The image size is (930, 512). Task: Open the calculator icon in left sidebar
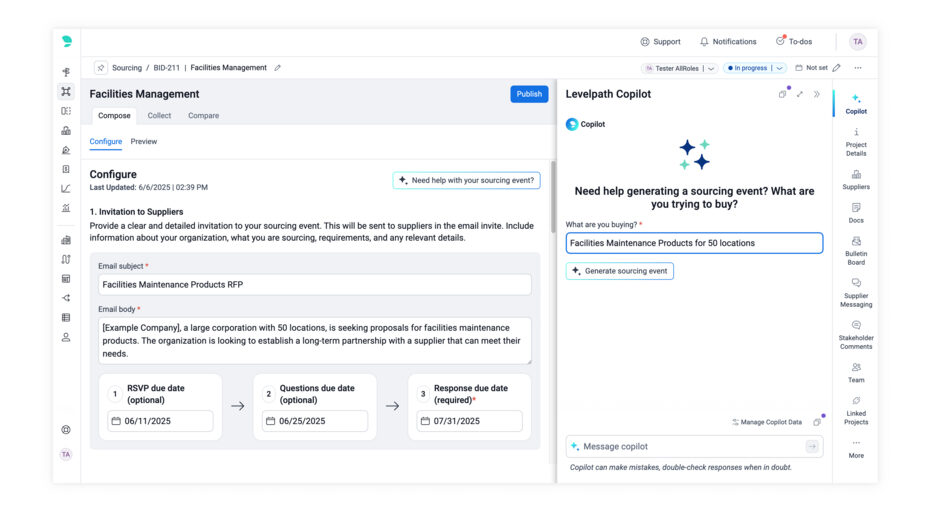click(x=66, y=279)
